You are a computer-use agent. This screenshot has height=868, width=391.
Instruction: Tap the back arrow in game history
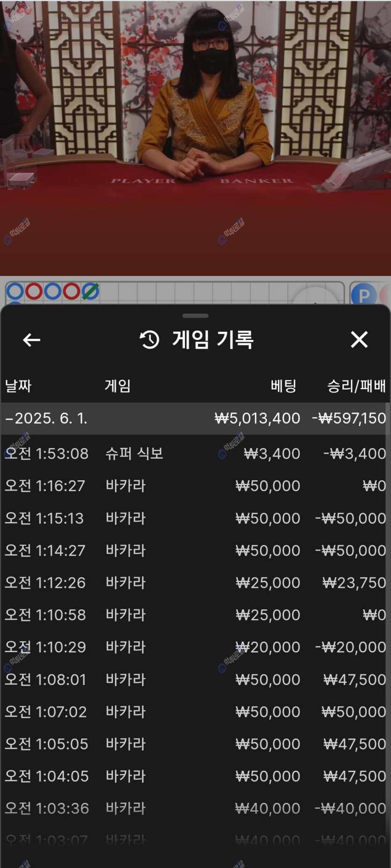(x=31, y=340)
